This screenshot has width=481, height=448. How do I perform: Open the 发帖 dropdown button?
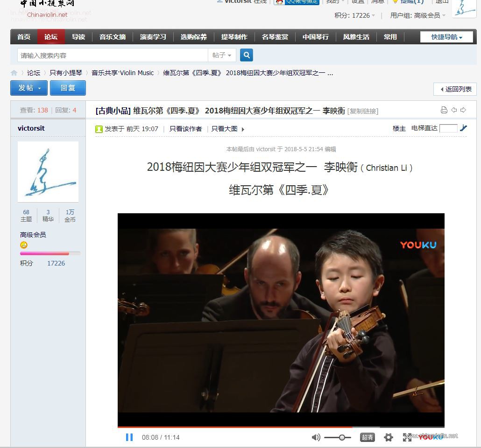[x=29, y=88]
